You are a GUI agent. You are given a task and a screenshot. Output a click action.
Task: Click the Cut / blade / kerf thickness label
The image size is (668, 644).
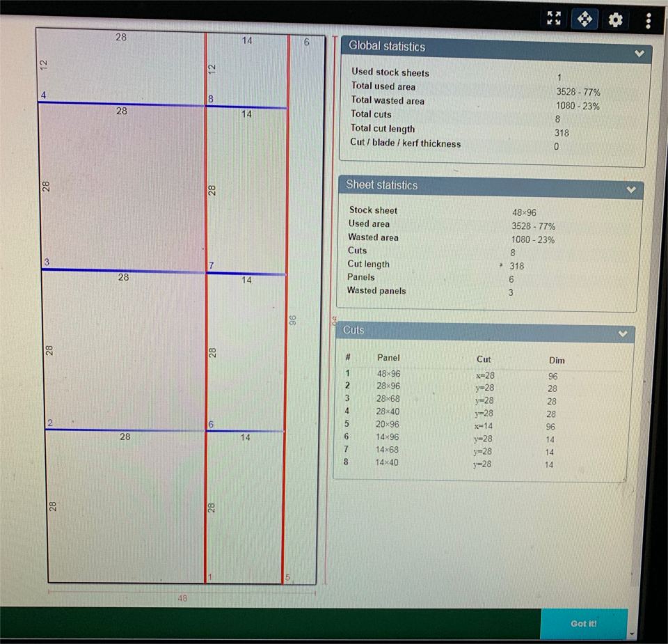coord(405,143)
